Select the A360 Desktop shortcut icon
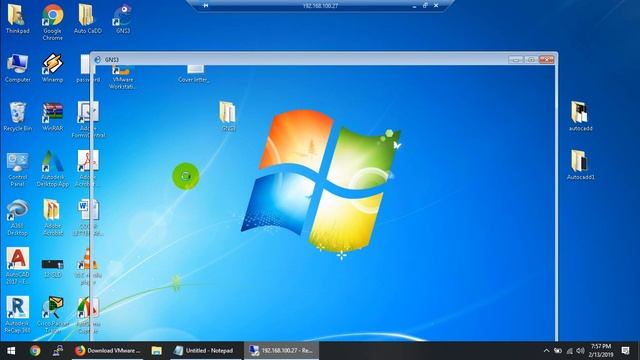 [18, 218]
